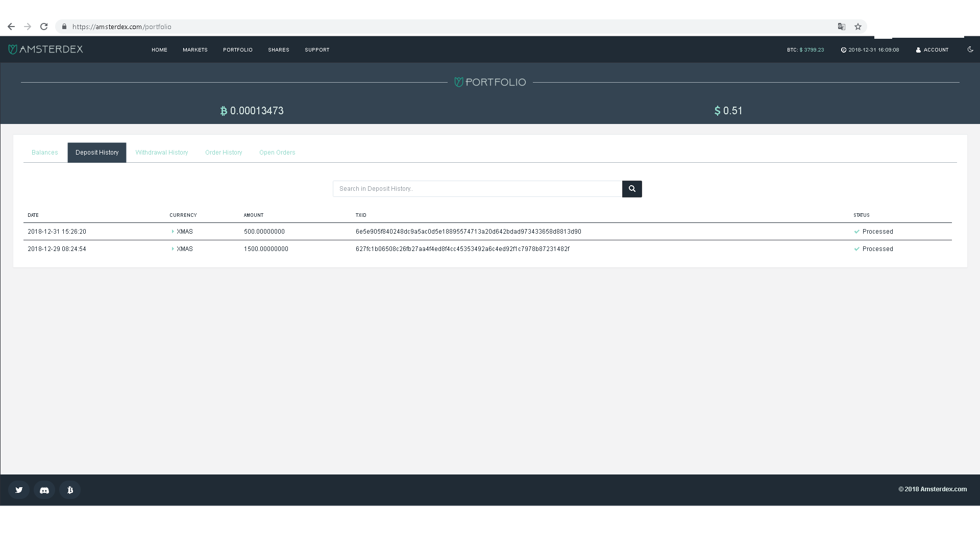Go back with browser back arrow
This screenshot has height=551, width=980.
click(11, 27)
